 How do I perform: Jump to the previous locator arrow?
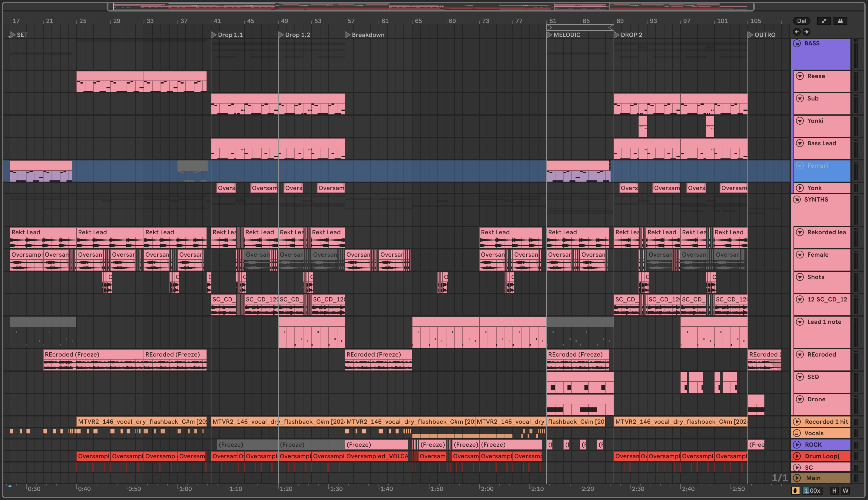797,32
